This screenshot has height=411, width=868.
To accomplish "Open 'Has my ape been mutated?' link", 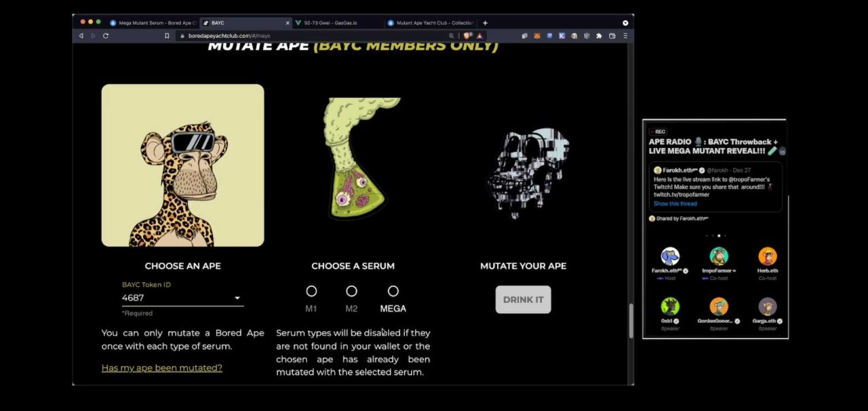I will 162,368.
